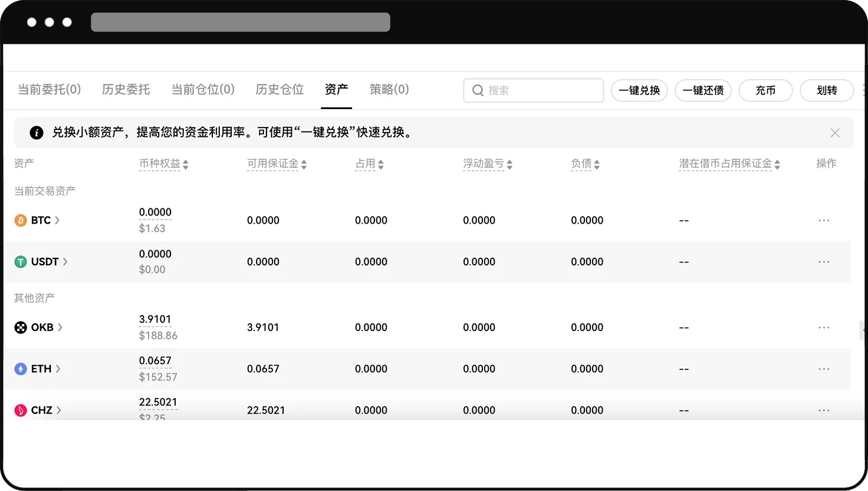Viewport: 868px width, 491px height.
Task: Click the 一键兑换 button
Action: pyautogui.click(x=639, y=90)
